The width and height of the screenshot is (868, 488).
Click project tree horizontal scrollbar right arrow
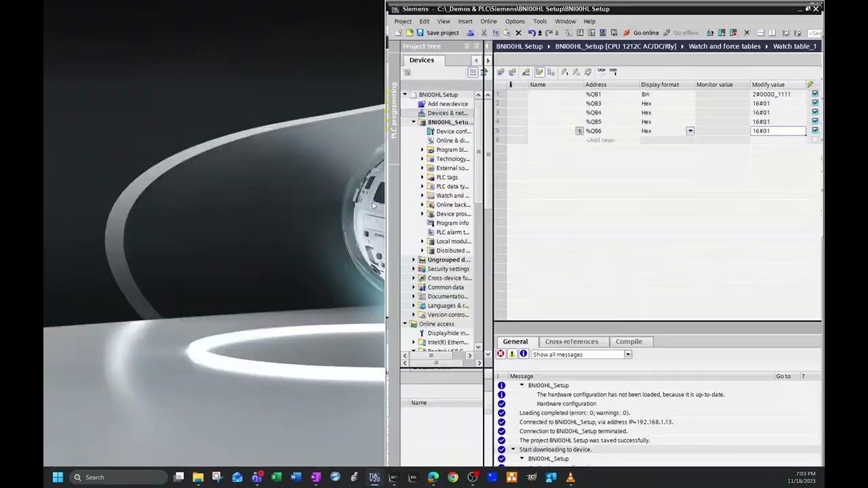469,355
